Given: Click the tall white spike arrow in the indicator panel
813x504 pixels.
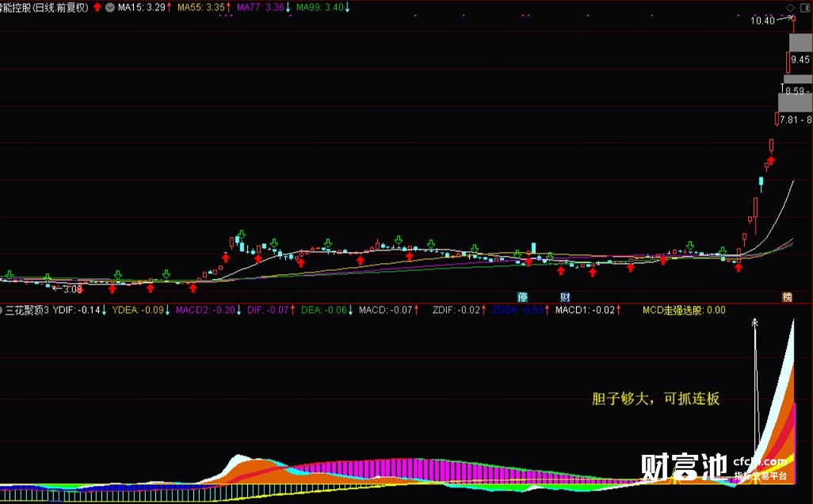Looking at the screenshot, I should 755,386.
